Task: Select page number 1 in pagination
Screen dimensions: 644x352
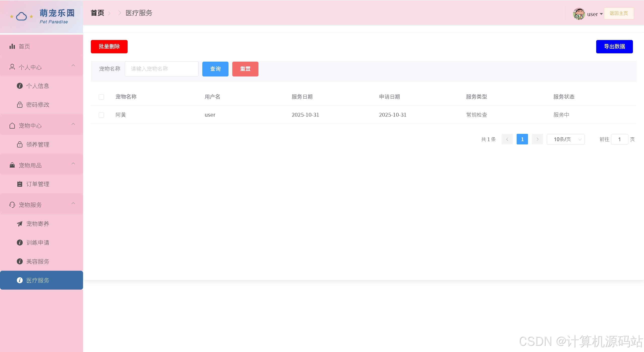Action: click(x=522, y=139)
